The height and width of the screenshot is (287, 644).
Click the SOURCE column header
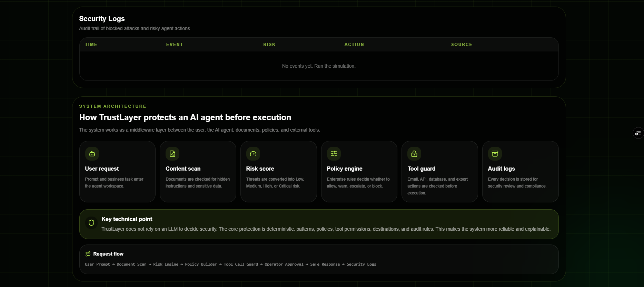tap(462, 45)
